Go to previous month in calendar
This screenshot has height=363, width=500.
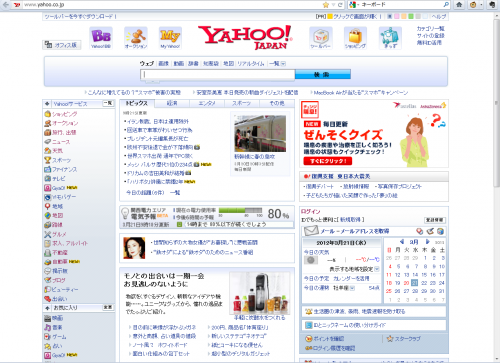click(402, 242)
